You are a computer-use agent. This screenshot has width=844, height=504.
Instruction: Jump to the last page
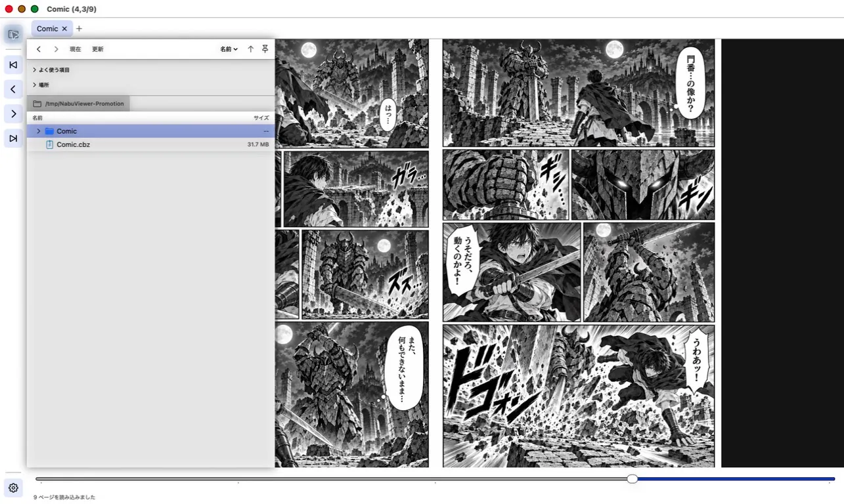13,138
